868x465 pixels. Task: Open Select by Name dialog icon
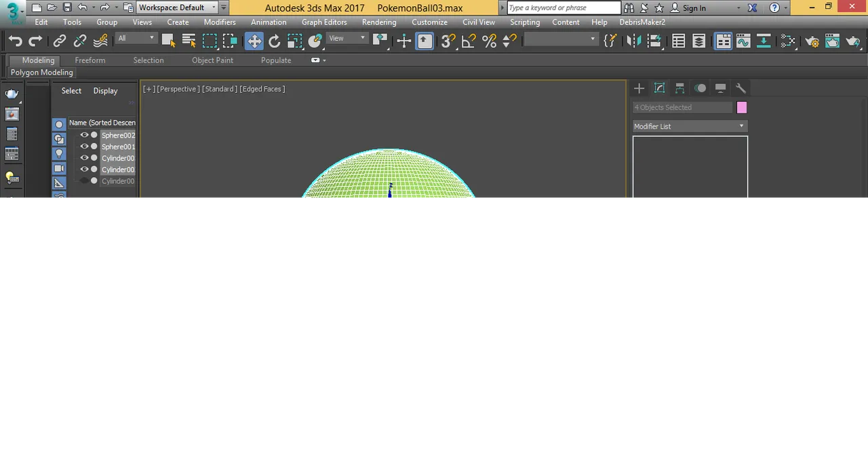pos(189,41)
